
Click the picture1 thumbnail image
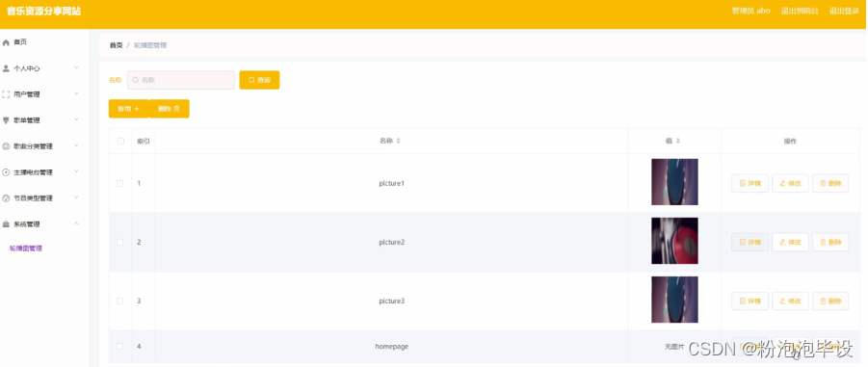coord(674,182)
